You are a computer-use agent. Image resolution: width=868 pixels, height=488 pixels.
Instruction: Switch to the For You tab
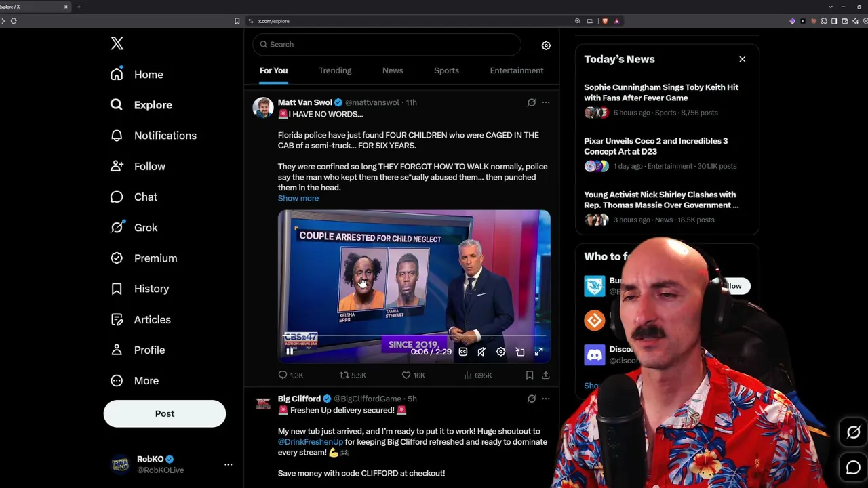pyautogui.click(x=273, y=70)
